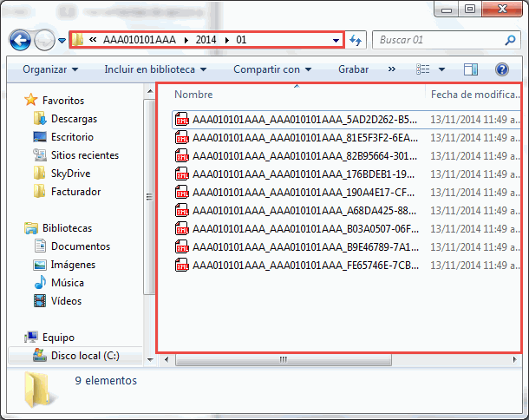The width and height of the screenshot is (529, 420).
Task: Click the Grabar toolbar button
Action: coord(353,69)
